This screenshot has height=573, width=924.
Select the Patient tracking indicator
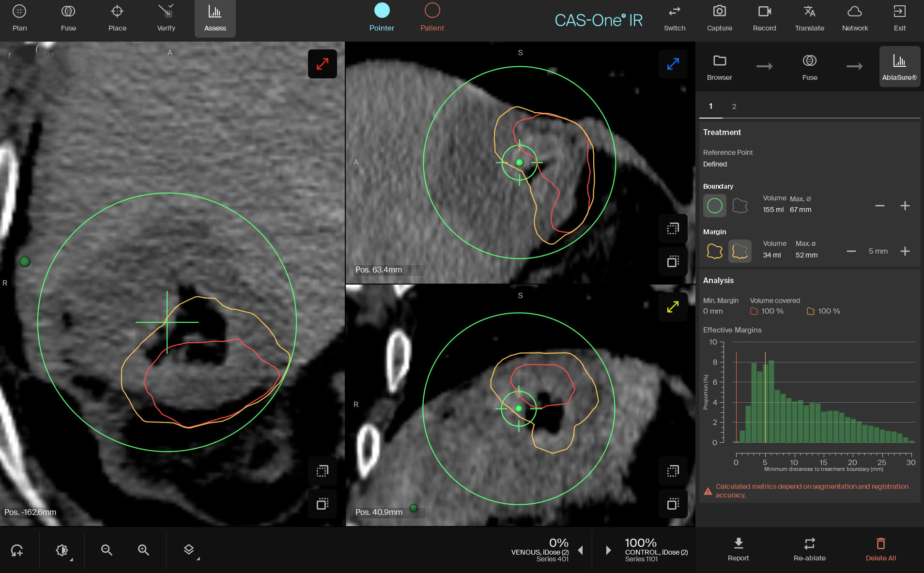(x=432, y=17)
